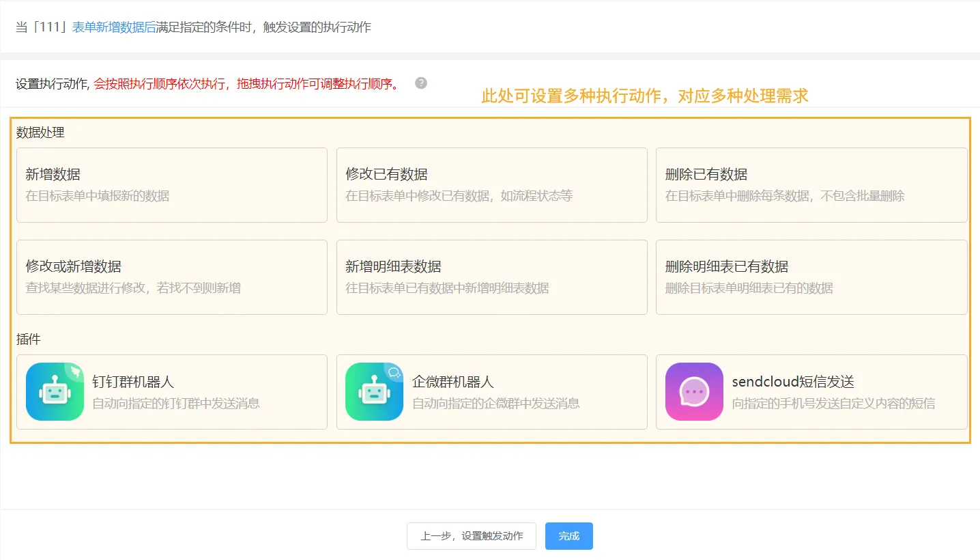
Task: Select the 企微群机器人 plugin title
Action: click(452, 382)
